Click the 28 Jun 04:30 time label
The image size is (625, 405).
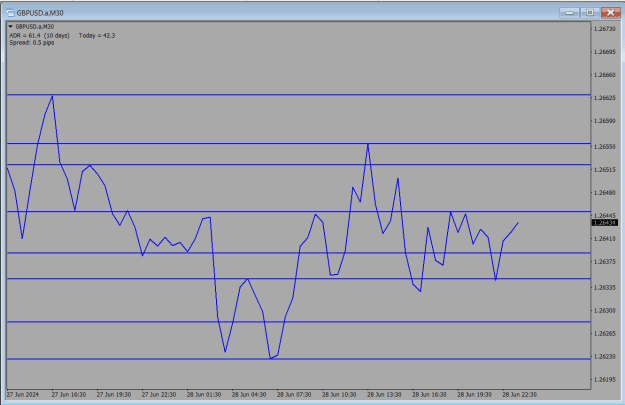tap(249, 395)
